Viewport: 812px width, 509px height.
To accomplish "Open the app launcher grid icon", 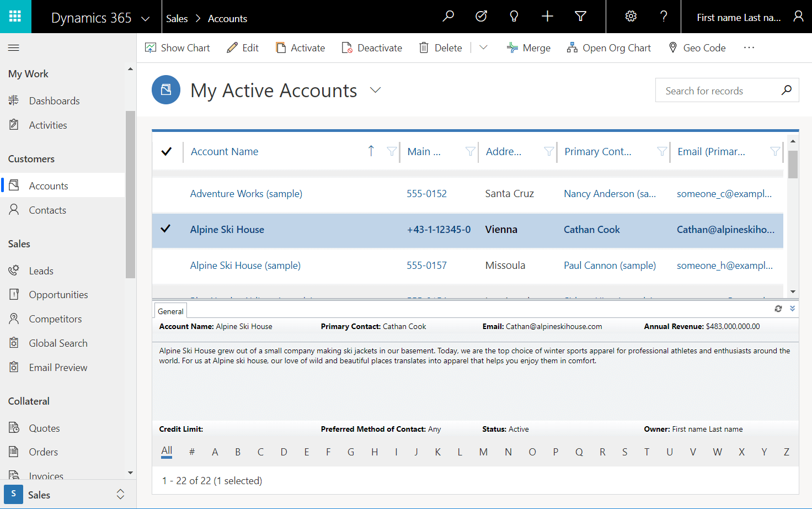I will coord(15,17).
